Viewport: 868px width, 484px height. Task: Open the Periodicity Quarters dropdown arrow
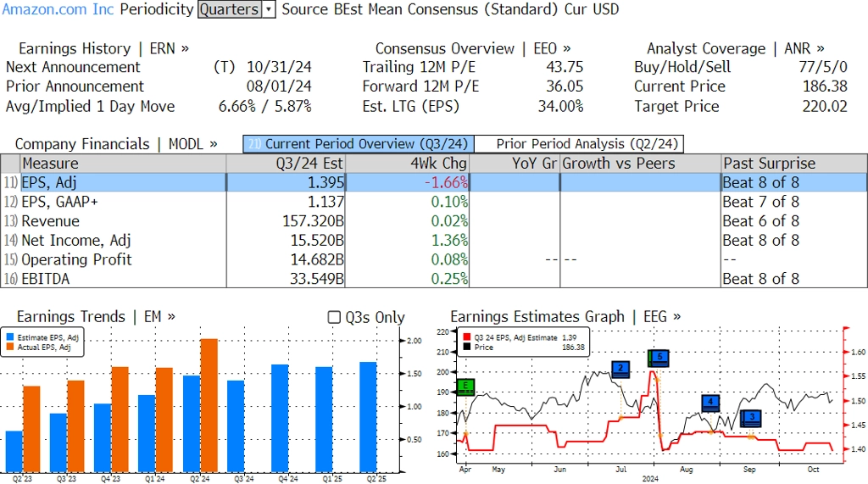(x=269, y=9)
